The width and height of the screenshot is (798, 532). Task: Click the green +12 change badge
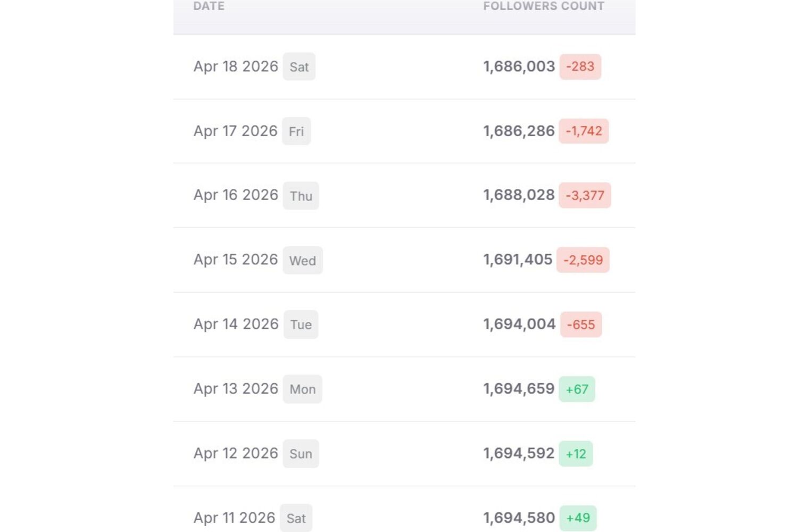click(x=576, y=454)
